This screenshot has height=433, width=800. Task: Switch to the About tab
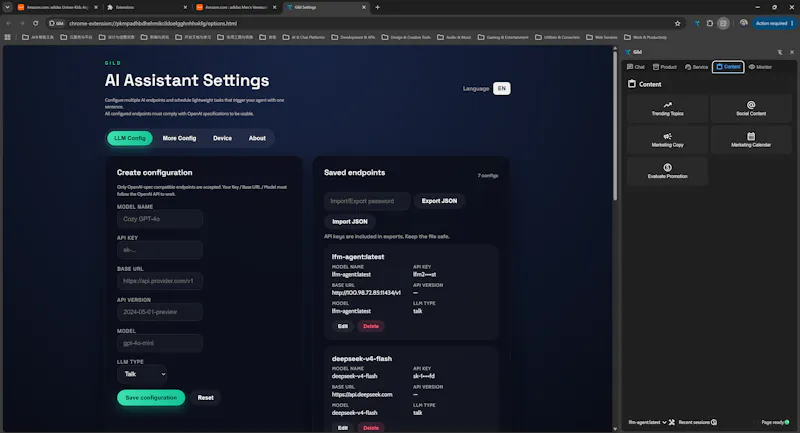tap(257, 138)
